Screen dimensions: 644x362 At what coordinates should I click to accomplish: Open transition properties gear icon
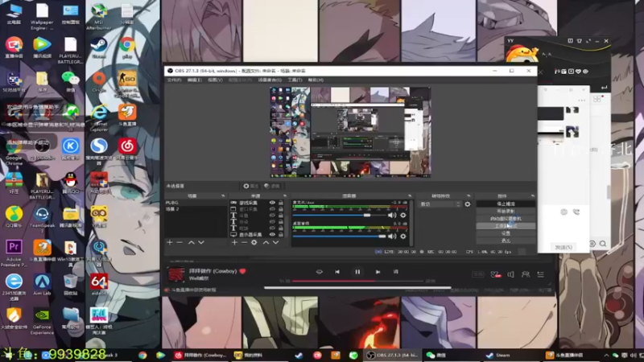468,204
